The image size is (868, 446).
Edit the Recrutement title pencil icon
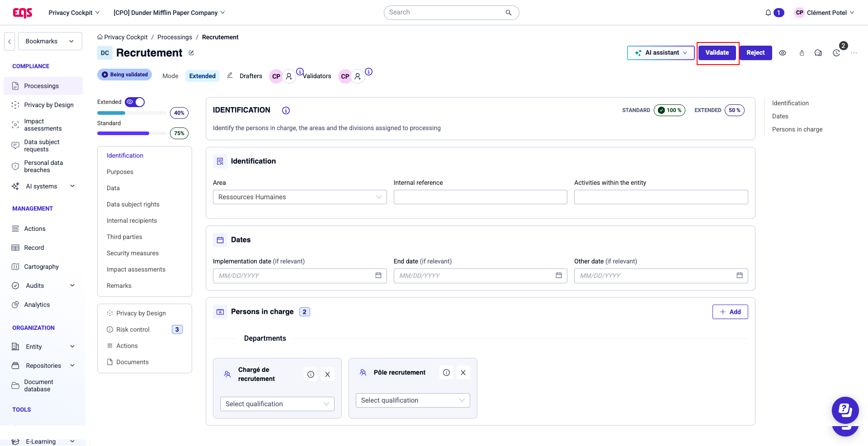[x=191, y=53]
